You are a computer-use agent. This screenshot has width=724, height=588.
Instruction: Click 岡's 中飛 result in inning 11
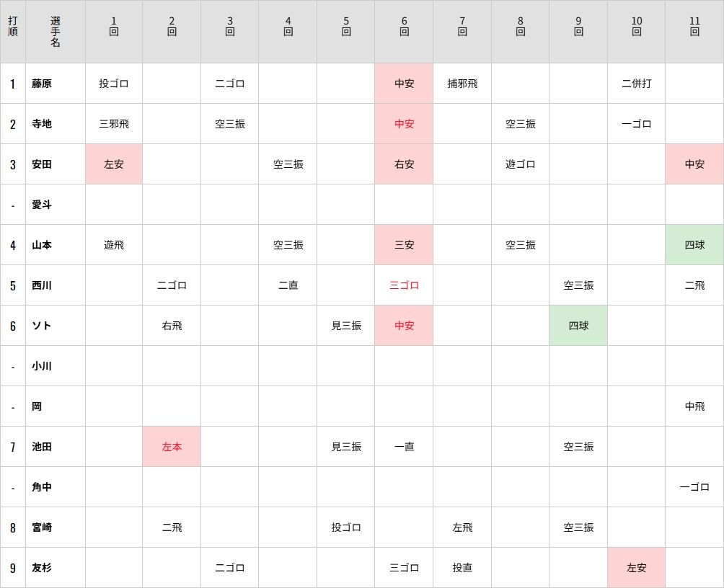694,406
